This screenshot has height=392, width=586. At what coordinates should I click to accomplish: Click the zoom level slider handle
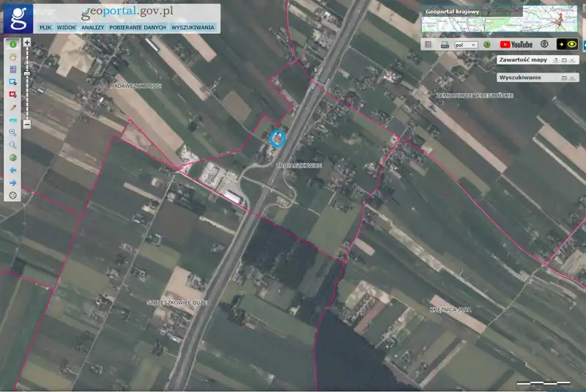pyautogui.click(x=27, y=73)
